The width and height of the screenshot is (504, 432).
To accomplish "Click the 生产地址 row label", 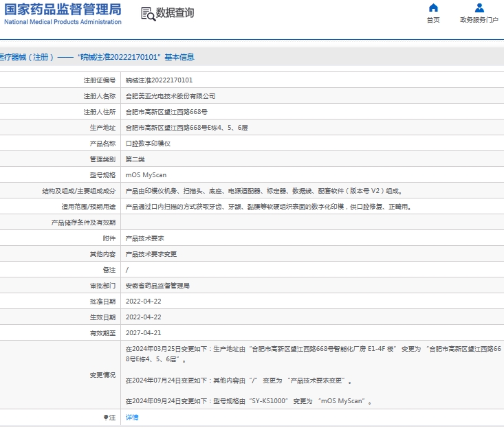I will pos(102,128).
